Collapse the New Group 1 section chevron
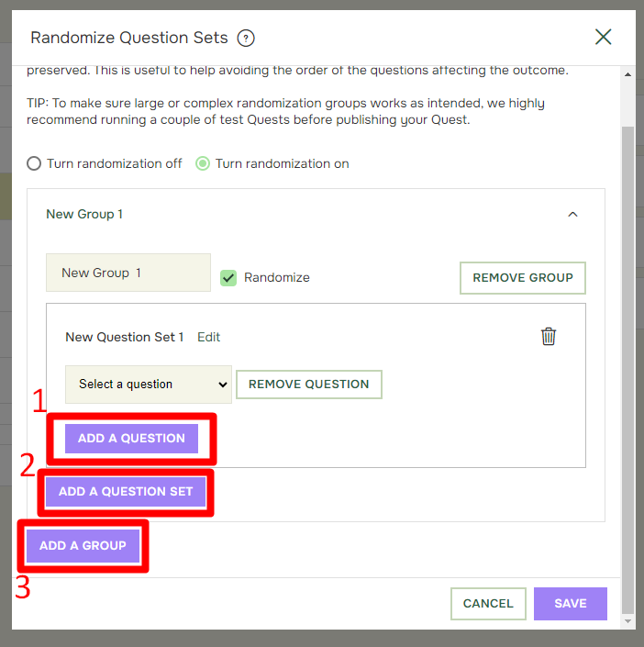The height and width of the screenshot is (647, 644). click(x=572, y=214)
